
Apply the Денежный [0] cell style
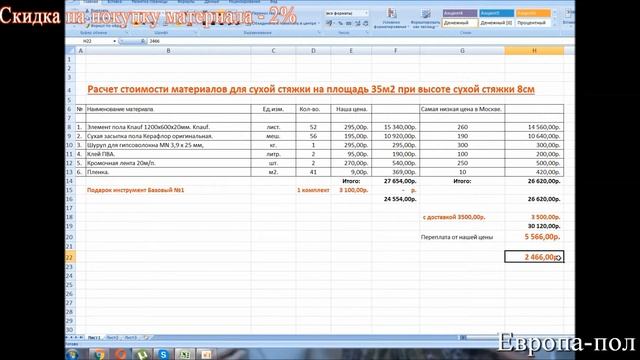pos(496,23)
